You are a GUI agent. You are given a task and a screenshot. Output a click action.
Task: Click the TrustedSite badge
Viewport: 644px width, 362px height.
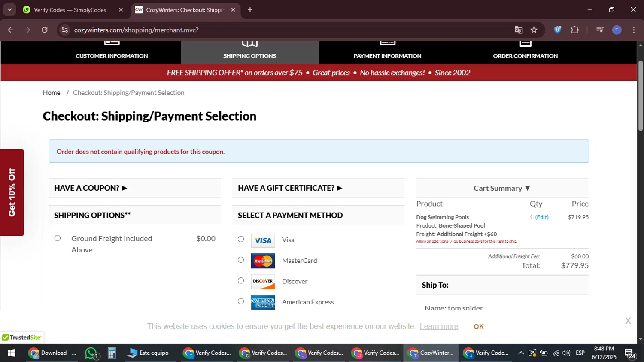(x=21, y=338)
